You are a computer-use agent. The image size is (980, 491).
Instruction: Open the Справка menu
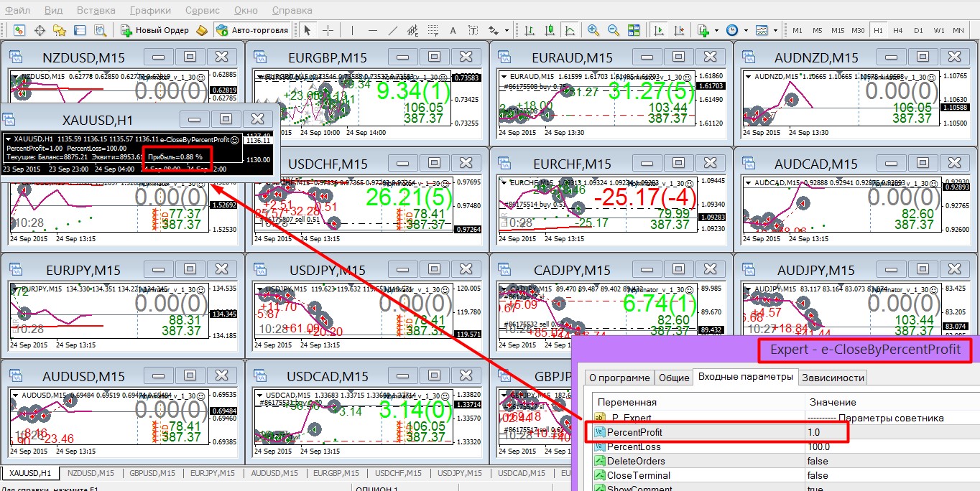tap(292, 10)
